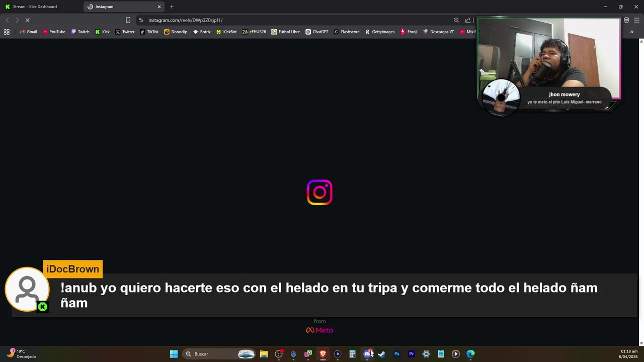This screenshot has width=644, height=362.
Task: Open Settings gear in taskbar
Action: click(426, 354)
